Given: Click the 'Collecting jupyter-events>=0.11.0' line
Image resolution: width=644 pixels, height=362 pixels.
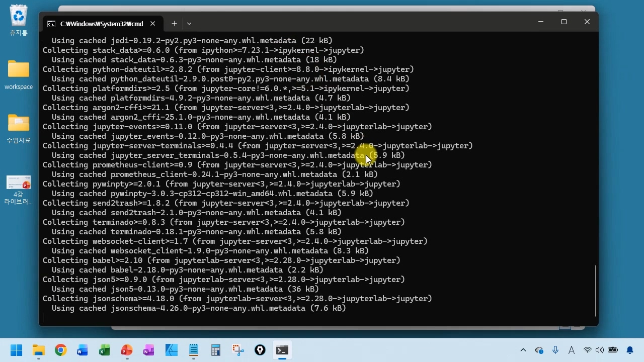Looking at the screenshot, I should [237, 127].
